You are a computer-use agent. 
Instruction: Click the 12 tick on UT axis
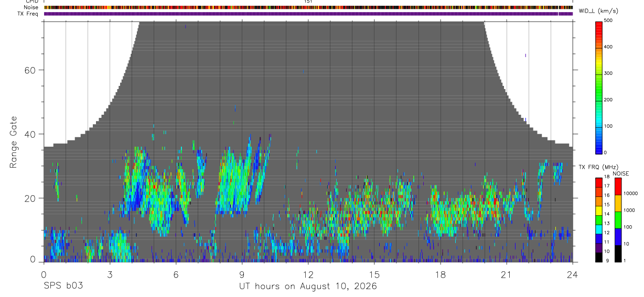tap(308, 274)
